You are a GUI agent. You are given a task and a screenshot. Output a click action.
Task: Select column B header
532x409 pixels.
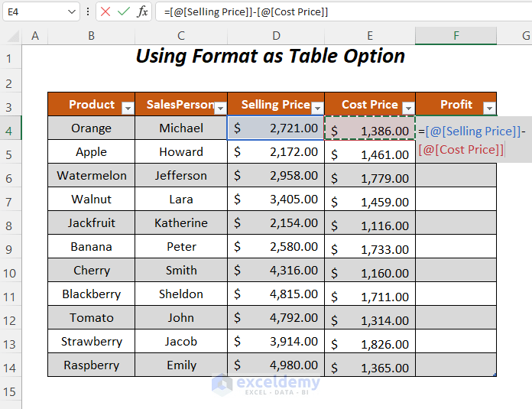(x=91, y=36)
